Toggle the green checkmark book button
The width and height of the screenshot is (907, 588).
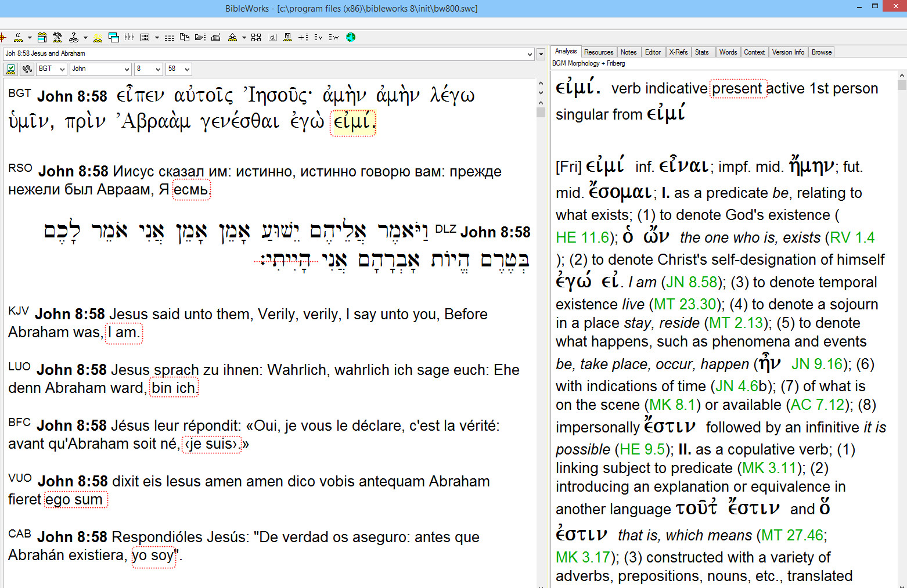(10, 69)
